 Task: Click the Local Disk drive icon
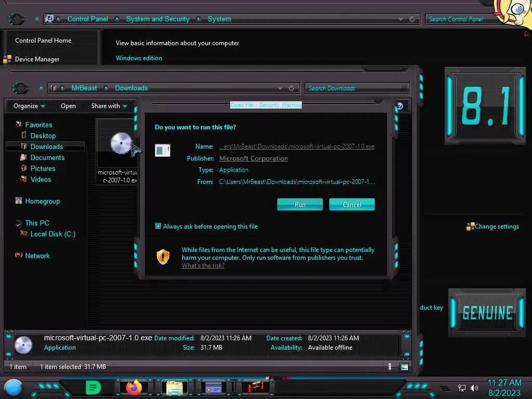pyautogui.click(x=24, y=233)
